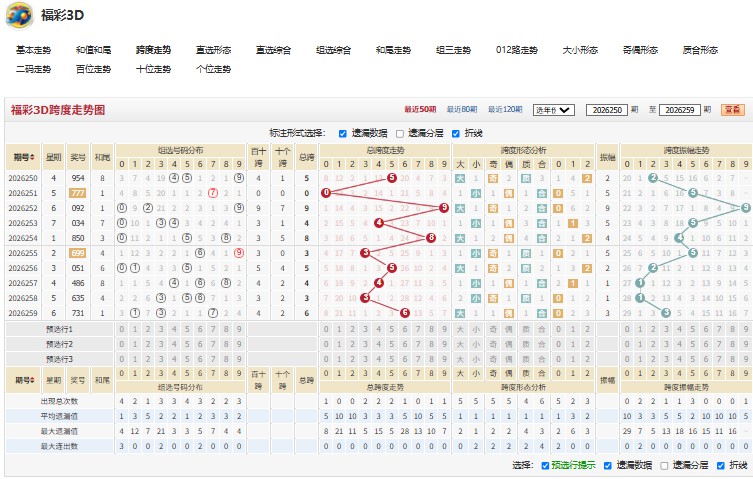Enable 遗漏分层 checkbox beside 标注形式选择
753x479 pixels.
tap(400, 134)
